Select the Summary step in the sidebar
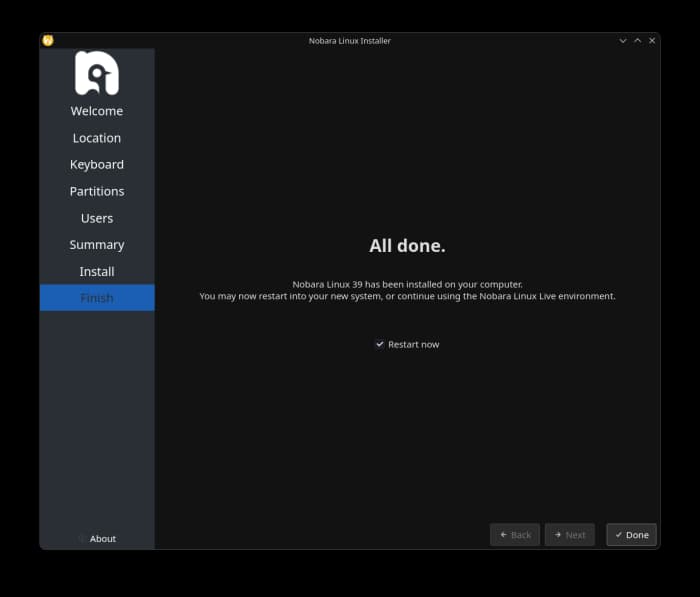The image size is (700, 597). tap(97, 245)
